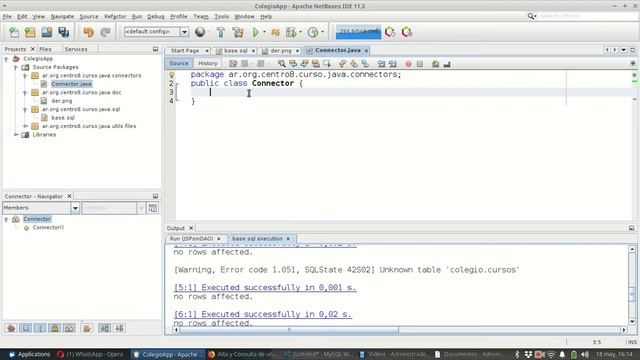Switch to the Start Page tab
The height and width of the screenshot is (360, 640).
coord(185,51)
